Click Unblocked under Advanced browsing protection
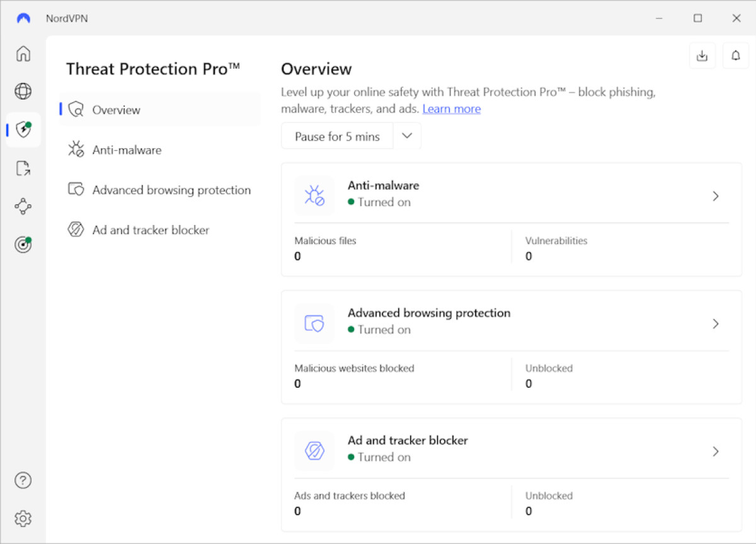This screenshot has height=544, width=756. [549, 368]
